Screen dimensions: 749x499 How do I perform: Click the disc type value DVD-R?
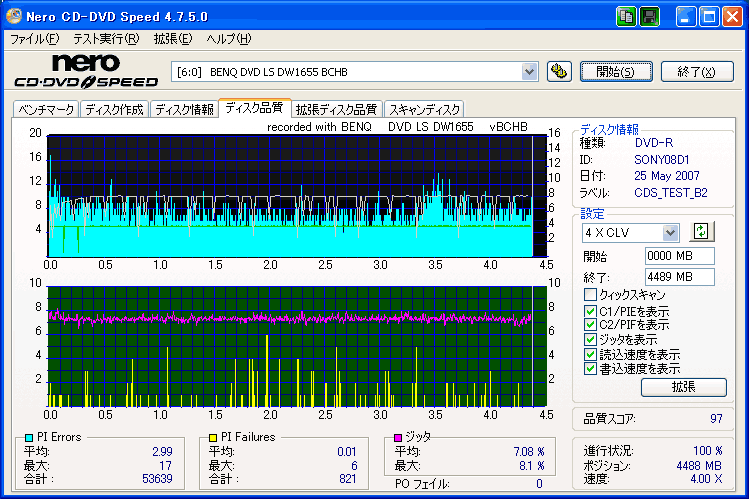coord(653,143)
